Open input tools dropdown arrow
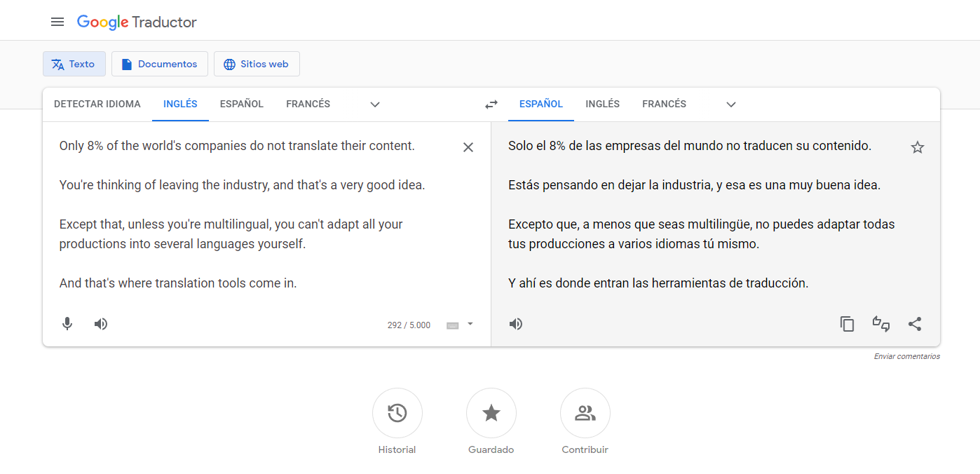 [470, 324]
